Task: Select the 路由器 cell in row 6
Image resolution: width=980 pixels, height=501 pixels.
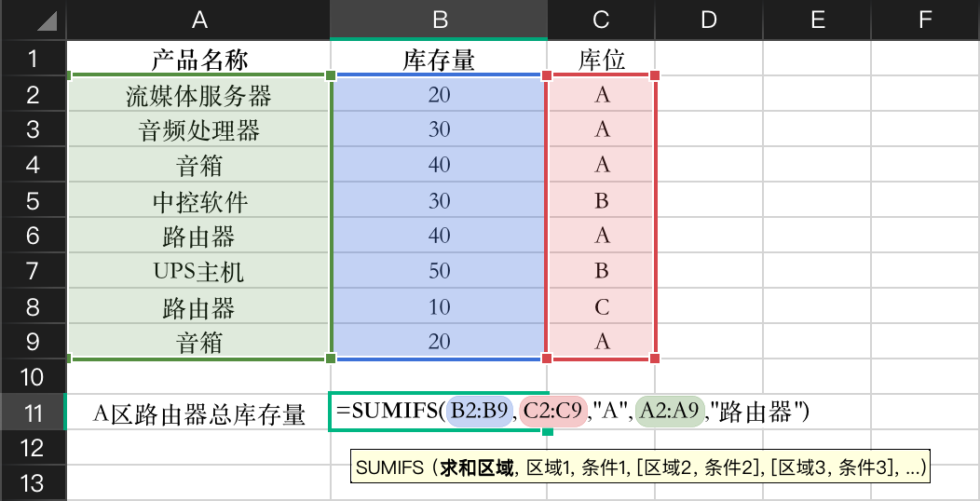Action: 198,236
